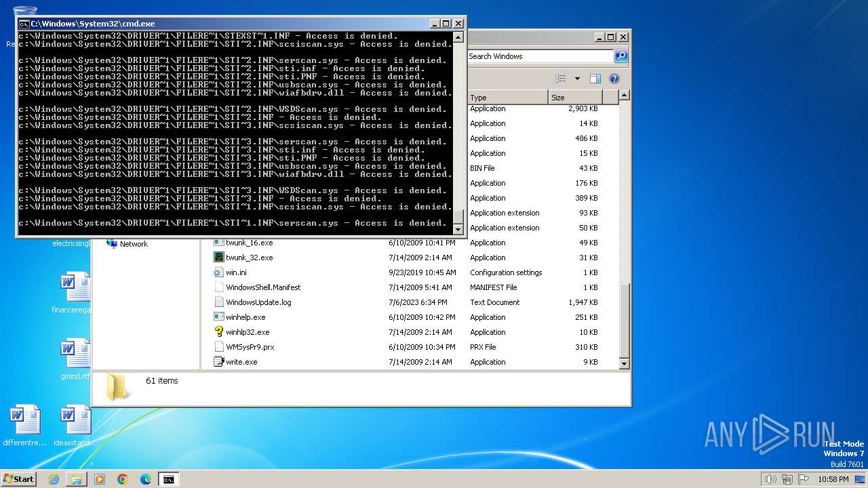Click the folder icon in details pane
This screenshot has width=868, height=488.
119,386
